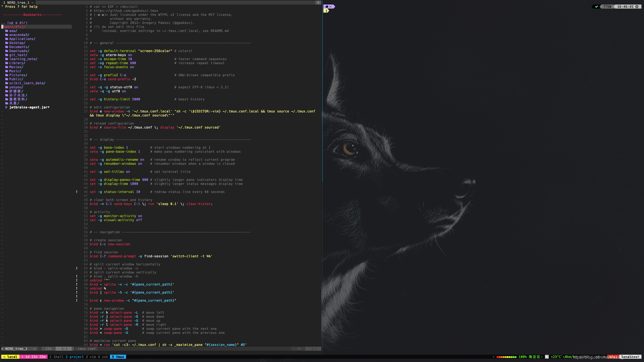Switch to tmux window 2 project
Screen dimensions: 644x362
click(74, 357)
